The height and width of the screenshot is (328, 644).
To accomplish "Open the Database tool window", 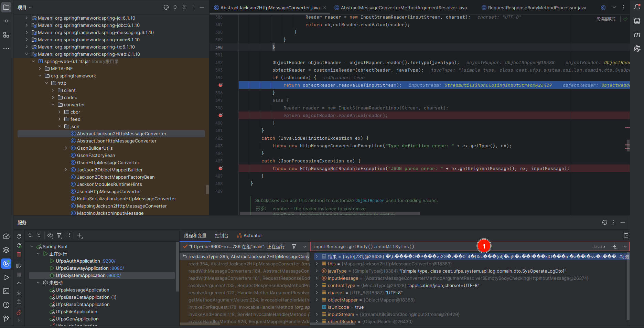I will click(x=637, y=21).
